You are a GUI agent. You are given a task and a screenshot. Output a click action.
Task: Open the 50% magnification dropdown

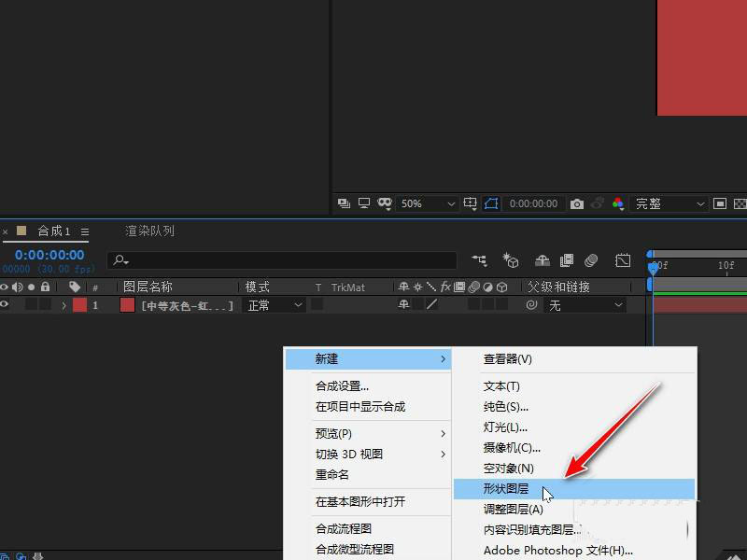[x=425, y=203]
